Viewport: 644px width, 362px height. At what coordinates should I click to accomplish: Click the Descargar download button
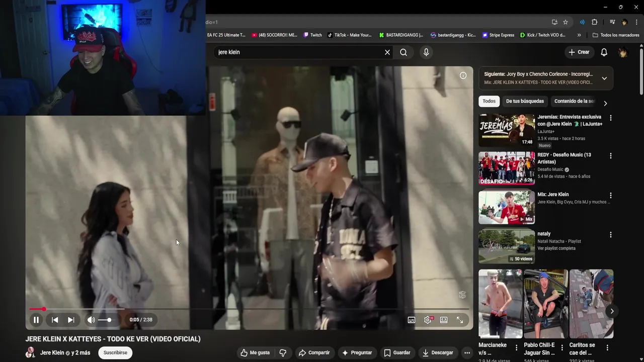point(438,353)
